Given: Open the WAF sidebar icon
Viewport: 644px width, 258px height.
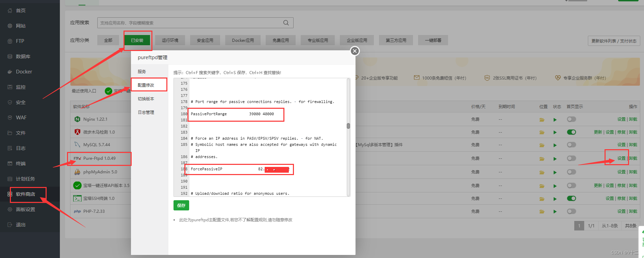Looking at the screenshot, I should 10,118.
